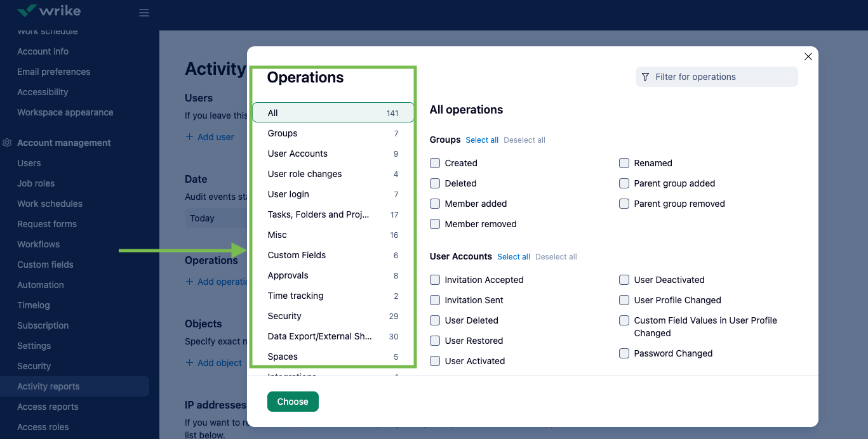Image resolution: width=868 pixels, height=439 pixels.
Task: Select Data Export/External Sharing category
Action: coord(333,336)
